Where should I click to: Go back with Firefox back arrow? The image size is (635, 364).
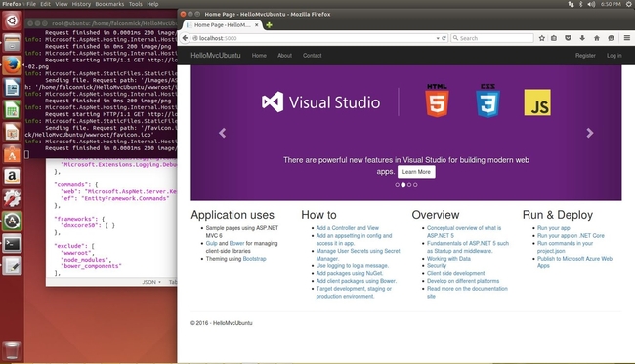[x=185, y=38]
